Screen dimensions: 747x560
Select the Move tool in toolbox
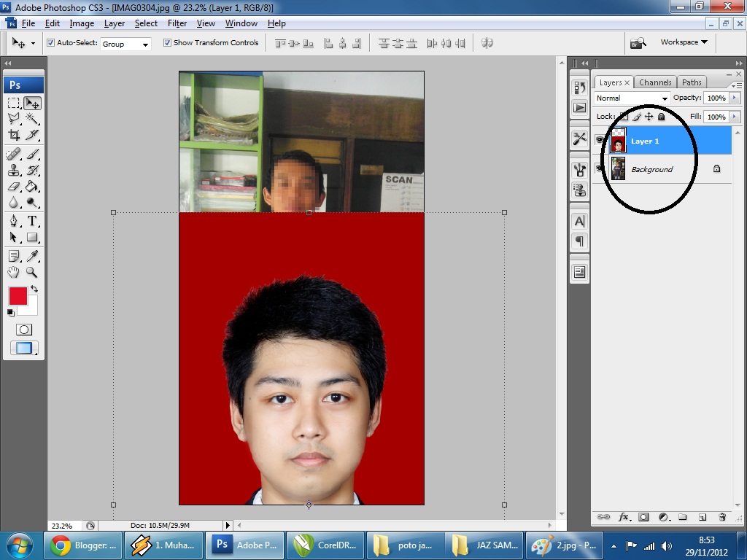click(x=32, y=103)
